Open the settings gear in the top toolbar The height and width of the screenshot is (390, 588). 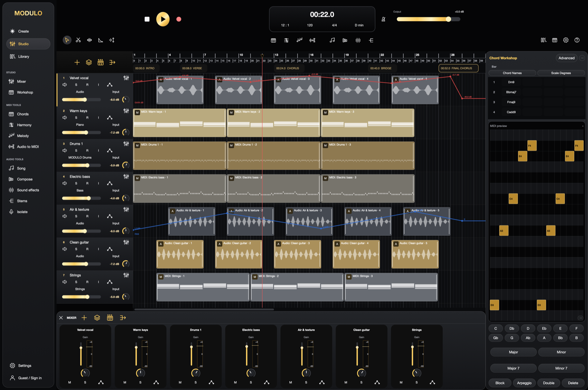click(566, 40)
